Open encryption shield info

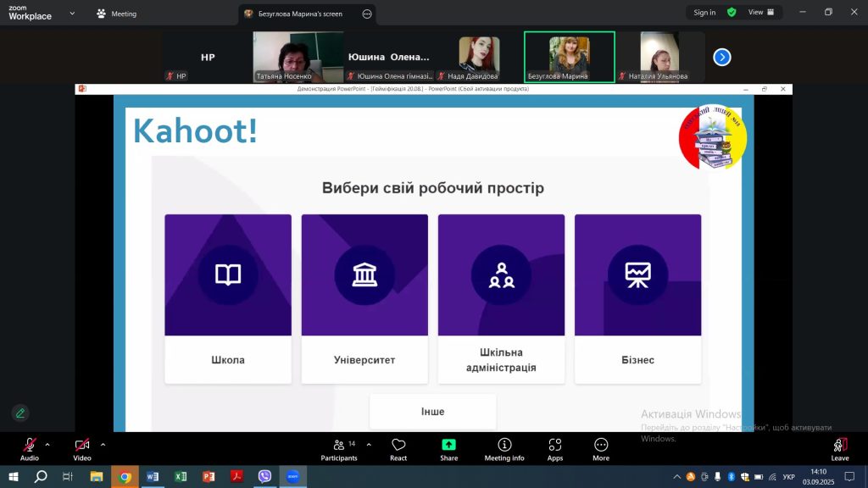coord(732,12)
